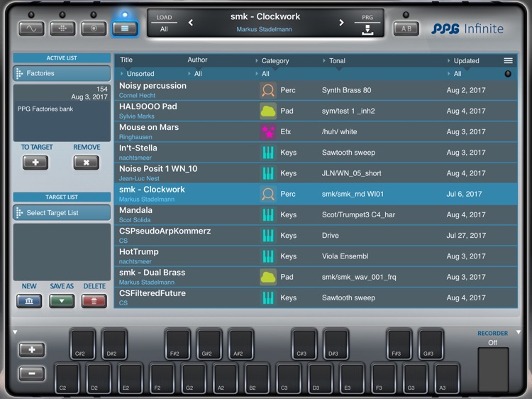Click Keys icon of CSPseudoArpKommerz
Screen dimensions: 532x399
(x=268, y=235)
